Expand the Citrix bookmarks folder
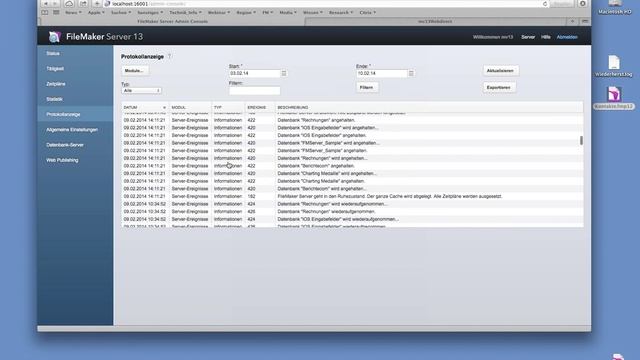The width and height of the screenshot is (640, 360). 367,13
